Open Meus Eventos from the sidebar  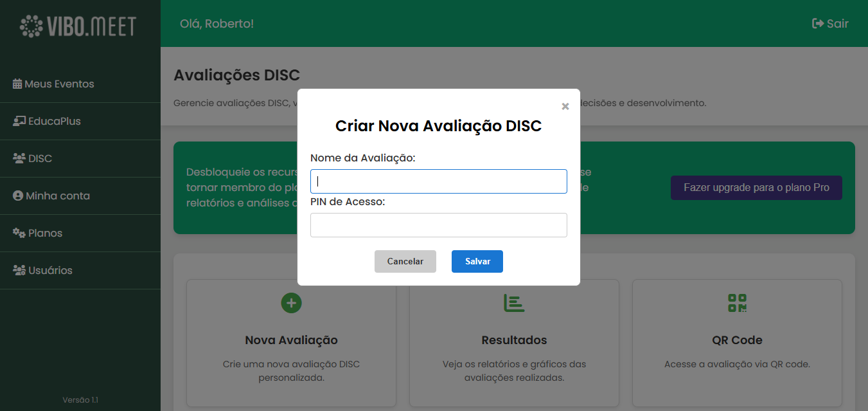tap(58, 84)
